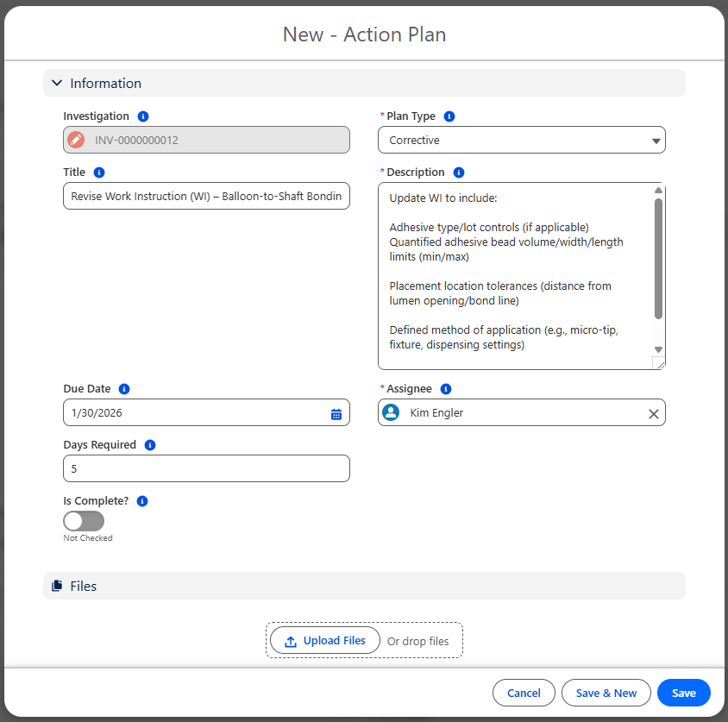Image resolution: width=728 pixels, height=722 pixels.
Task: Click the Title field info icon
Action: [99, 173]
